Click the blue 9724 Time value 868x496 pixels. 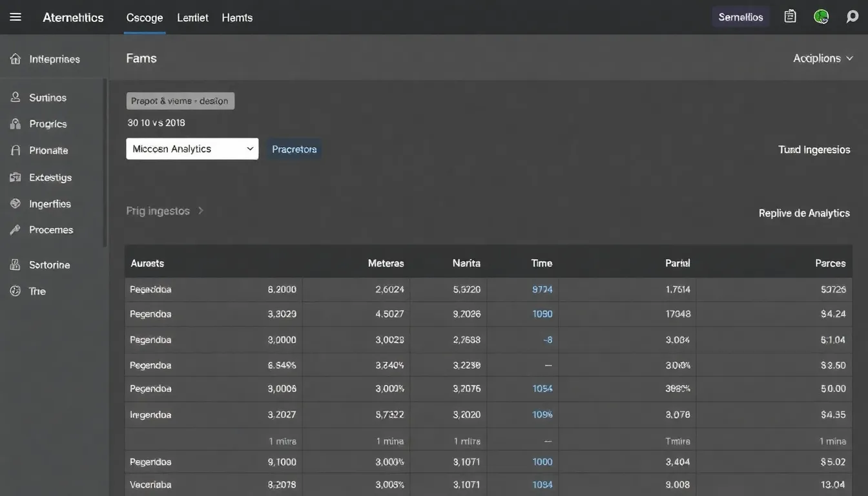[x=542, y=289]
